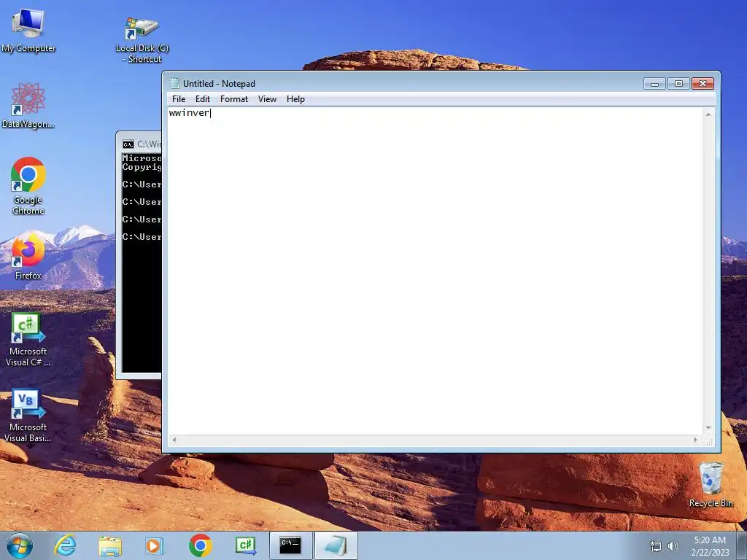Open the volume speaker tray icon
Image resolution: width=747 pixels, height=560 pixels.
[673, 546]
